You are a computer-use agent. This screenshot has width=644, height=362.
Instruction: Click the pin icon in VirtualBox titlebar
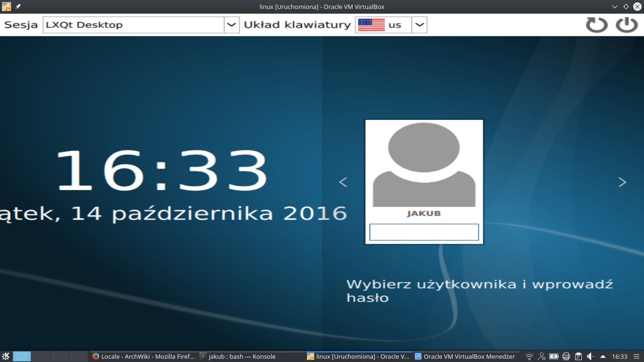click(18, 7)
